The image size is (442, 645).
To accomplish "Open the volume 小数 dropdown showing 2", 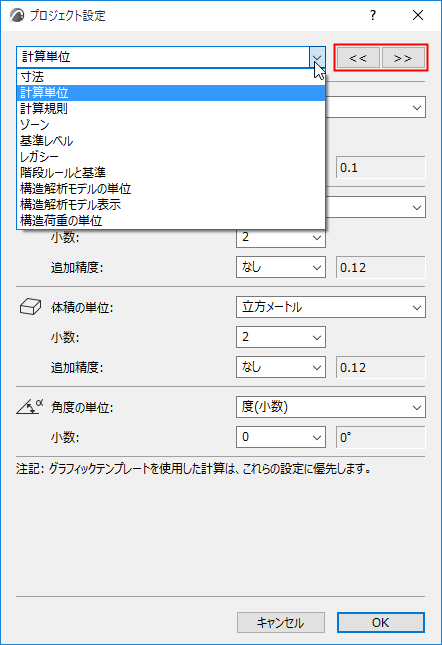I will [x=281, y=337].
